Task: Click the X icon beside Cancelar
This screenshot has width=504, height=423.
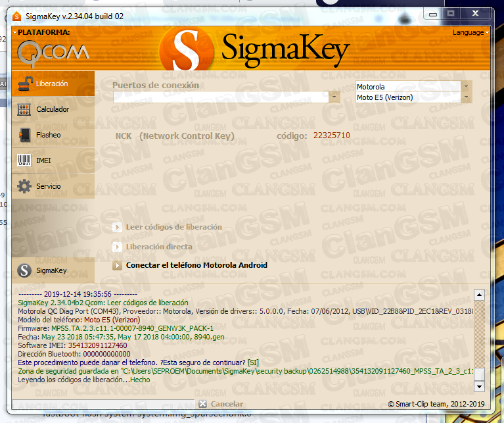Action: tap(202, 404)
